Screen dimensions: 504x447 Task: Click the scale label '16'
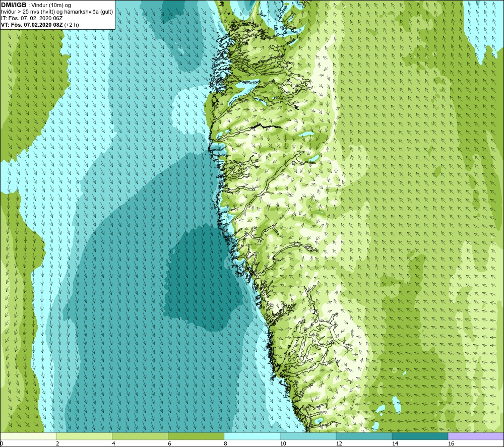click(451, 443)
